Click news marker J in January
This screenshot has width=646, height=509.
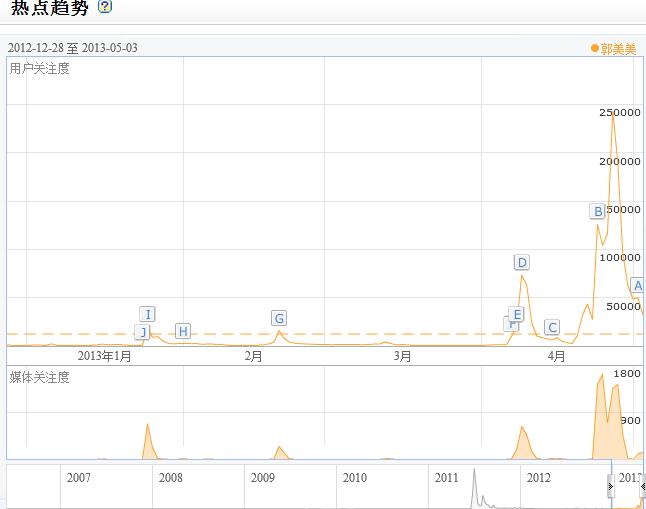pyautogui.click(x=142, y=332)
